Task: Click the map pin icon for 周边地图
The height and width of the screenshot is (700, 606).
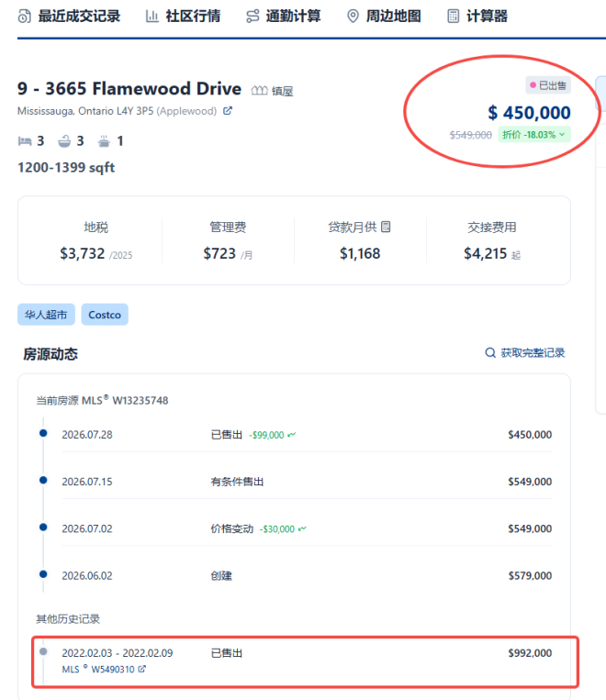Action: 353,17
